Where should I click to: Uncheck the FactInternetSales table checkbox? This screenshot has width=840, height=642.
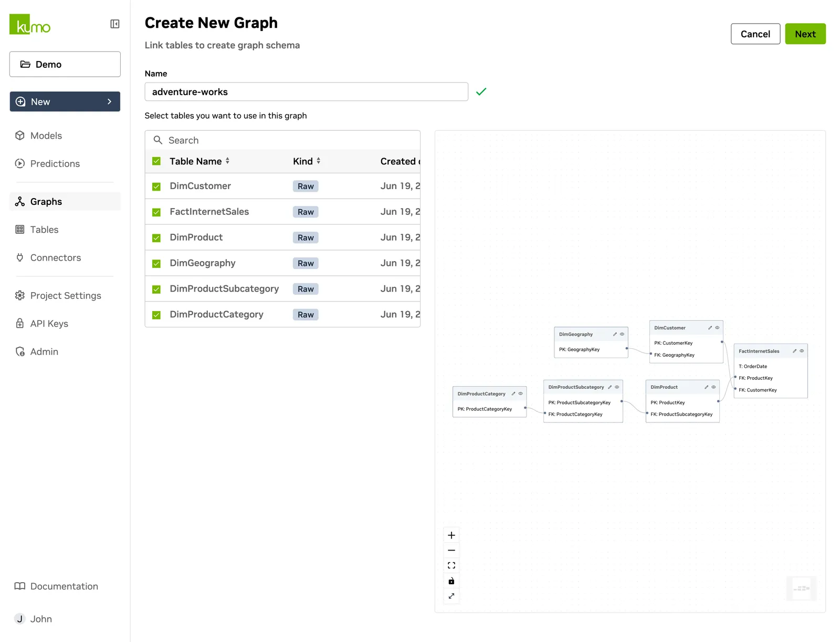(156, 212)
